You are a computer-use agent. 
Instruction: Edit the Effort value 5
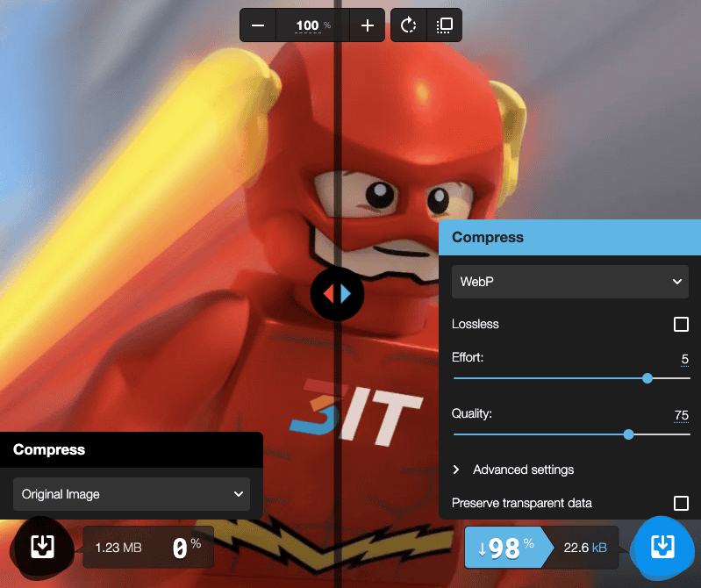click(x=684, y=359)
